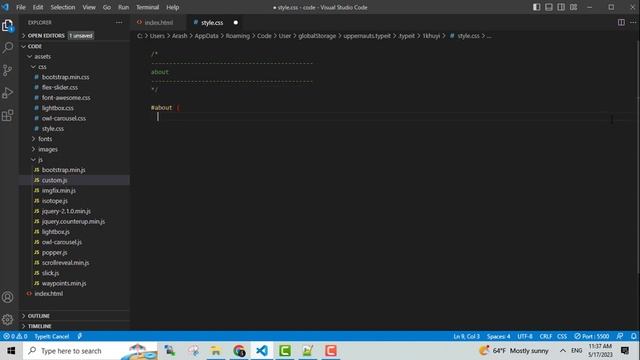640x360 pixels.
Task: Open Chrome from the taskbar
Action: [x=239, y=351]
